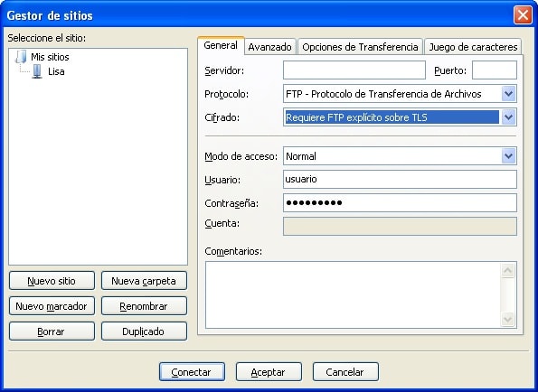Click the Borrar button
This screenshot has height=392, width=538.
tap(52, 331)
